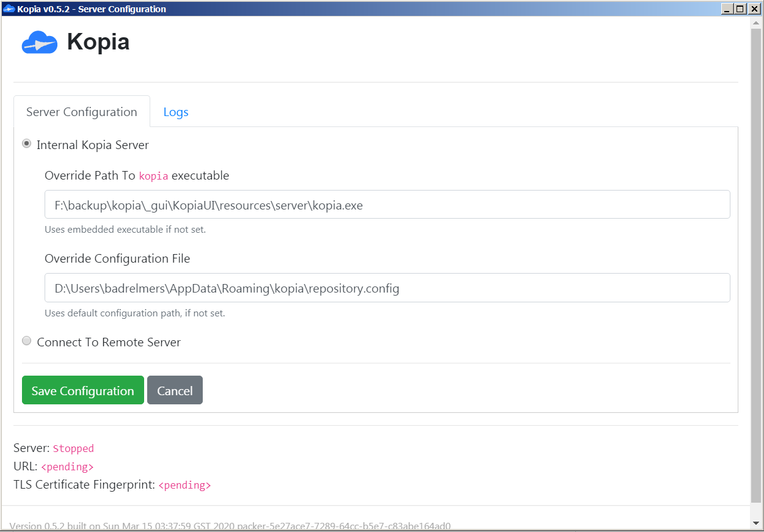Open the Server Configuration tab
Viewport: 764px width, 532px height.
(x=81, y=112)
